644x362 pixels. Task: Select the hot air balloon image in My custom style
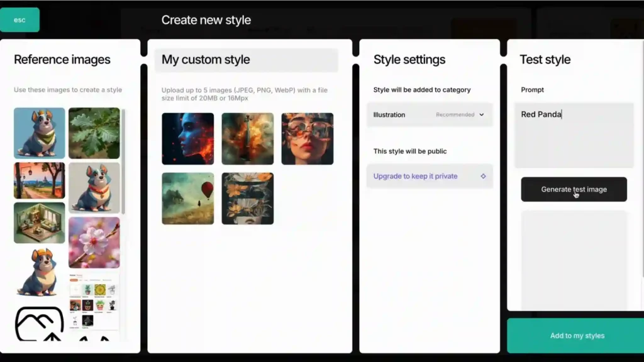pyautogui.click(x=187, y=198)
